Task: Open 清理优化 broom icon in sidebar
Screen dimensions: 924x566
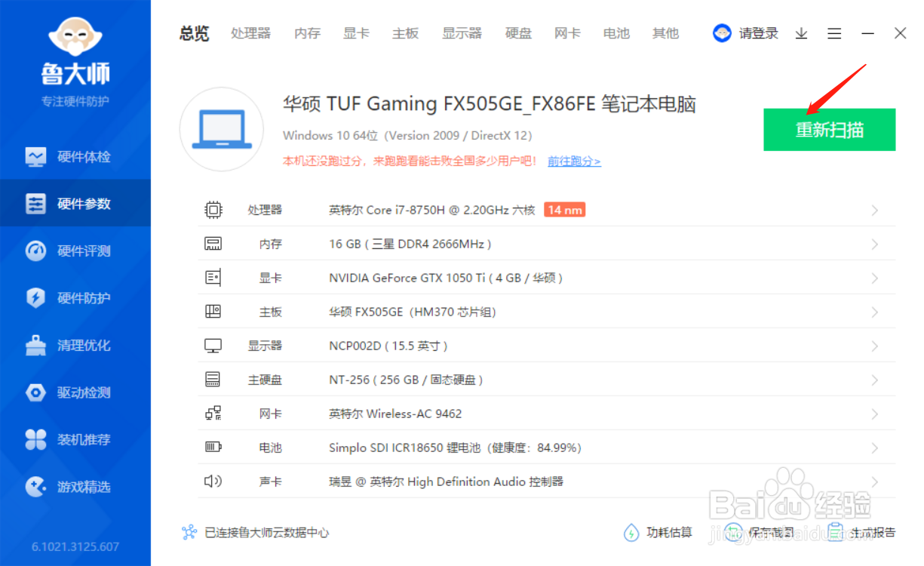Action: [35, 346]
